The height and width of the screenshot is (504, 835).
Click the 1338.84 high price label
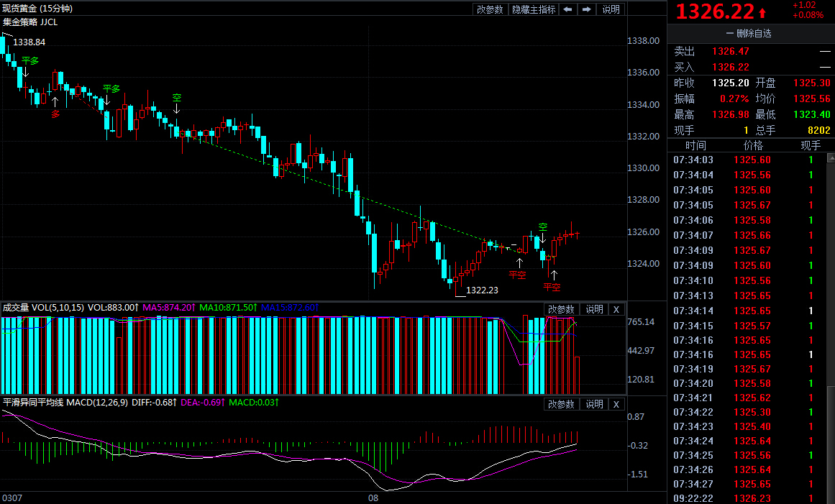point(29,42)
